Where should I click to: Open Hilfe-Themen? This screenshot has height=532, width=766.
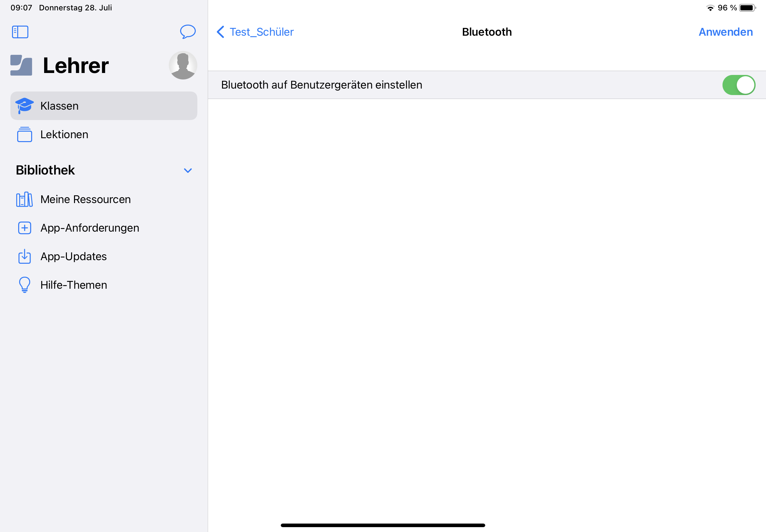104,285
